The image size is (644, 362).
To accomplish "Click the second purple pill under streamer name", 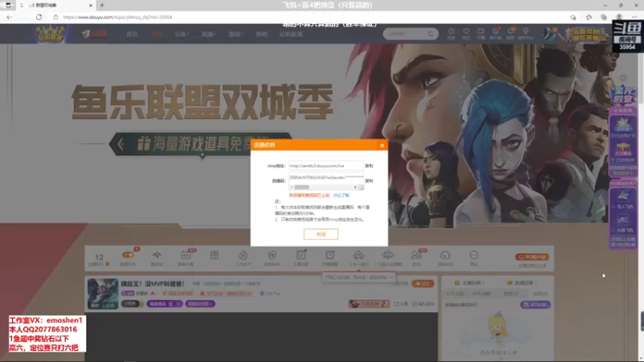I will click(200, 304).
